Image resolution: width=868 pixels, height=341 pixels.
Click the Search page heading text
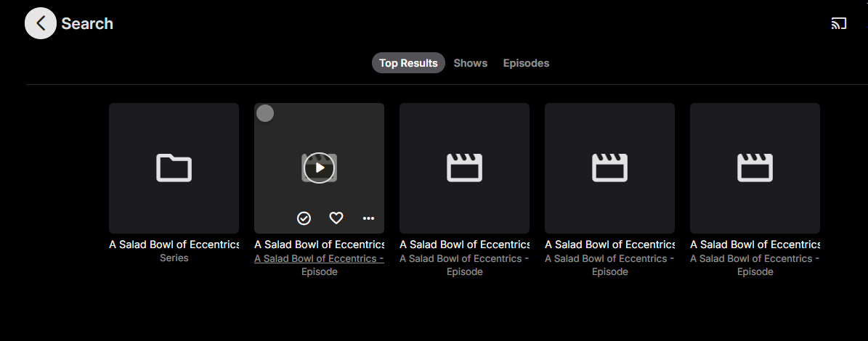(87, 23)
